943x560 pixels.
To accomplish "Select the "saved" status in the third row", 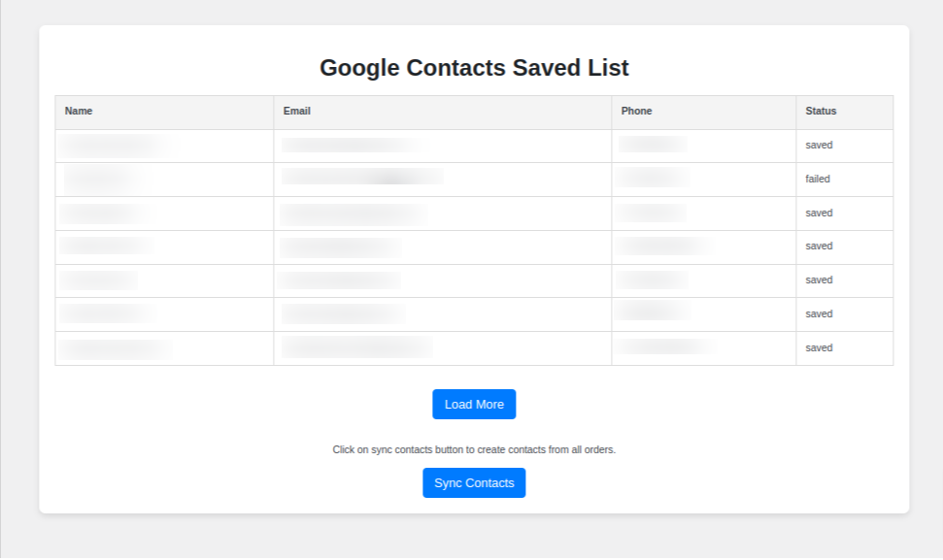I will 819,214.
